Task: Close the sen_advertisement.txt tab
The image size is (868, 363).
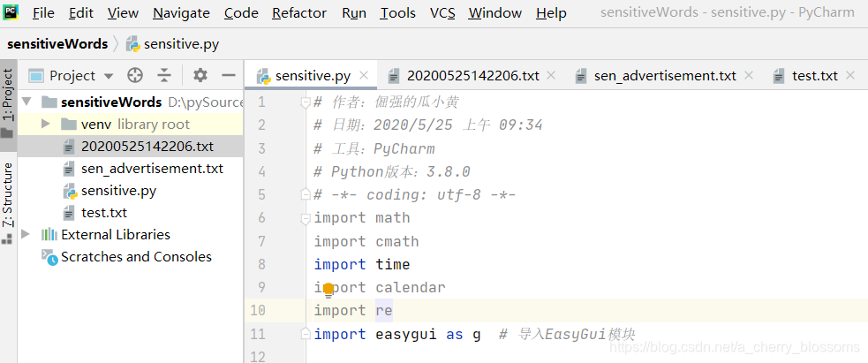Action: click(x=750, y=76)
